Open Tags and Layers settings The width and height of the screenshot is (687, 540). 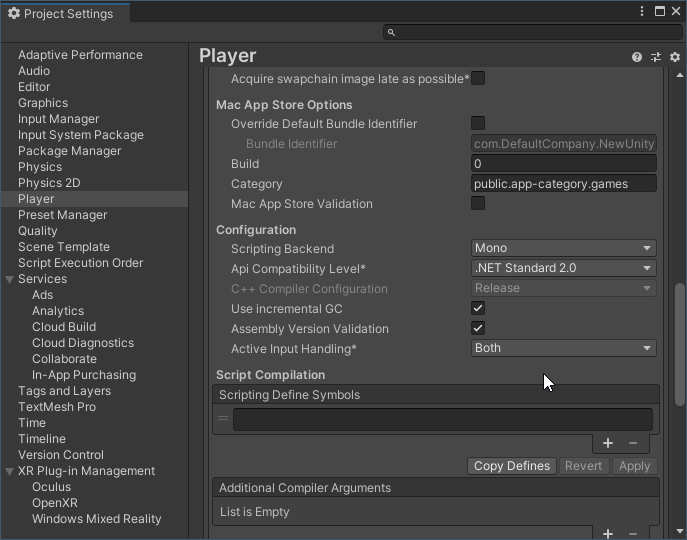tap(64, 391)
